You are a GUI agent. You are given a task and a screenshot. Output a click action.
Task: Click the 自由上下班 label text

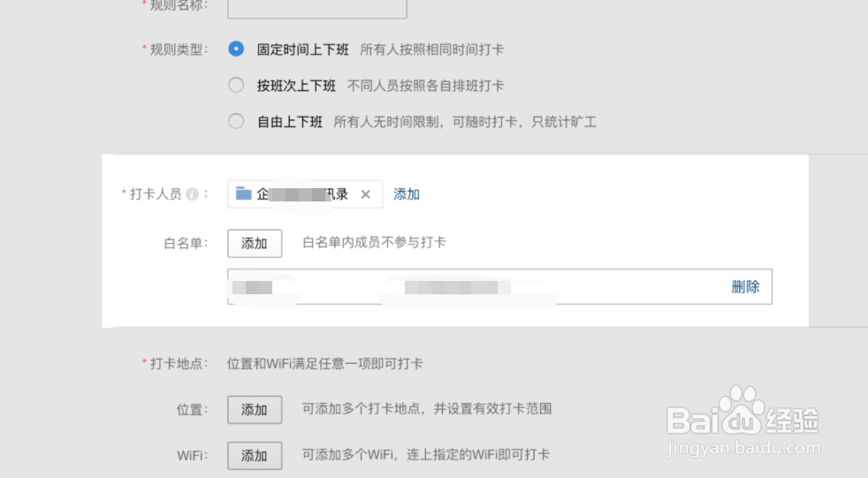coord(290,122)
